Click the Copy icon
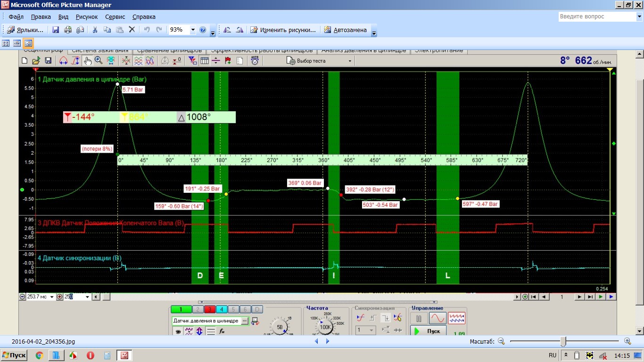Viewport: 644px width, 362px height. click(107, 30)
